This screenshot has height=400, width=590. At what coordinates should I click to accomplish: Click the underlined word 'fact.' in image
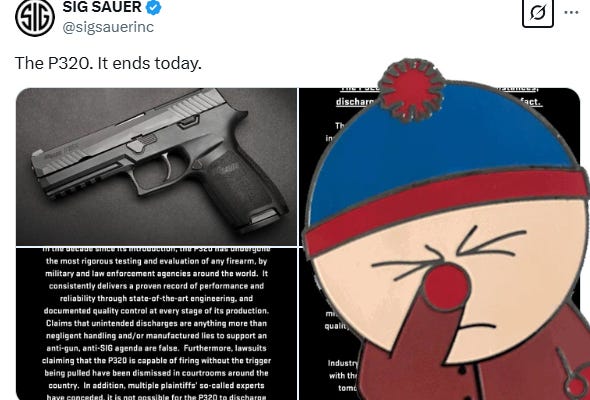pyautogui.click(x=531, y=102)
